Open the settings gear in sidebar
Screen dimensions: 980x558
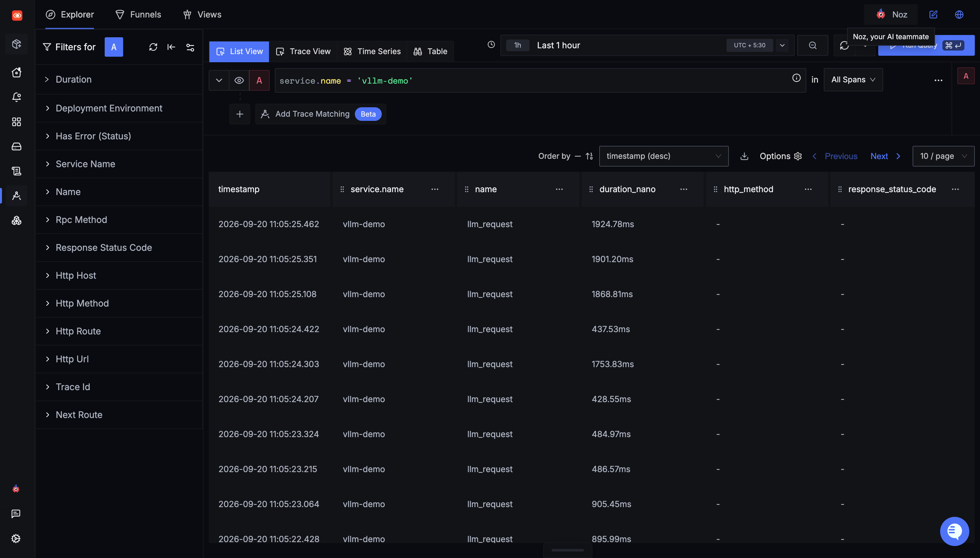point(16,538)
